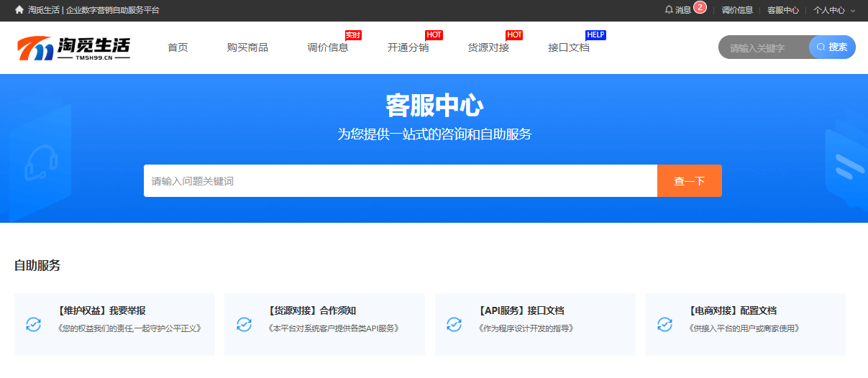Open the 【维护权益】我要举报 card title
The height and width of the screenshot is (378, 868).
[101, 310]
